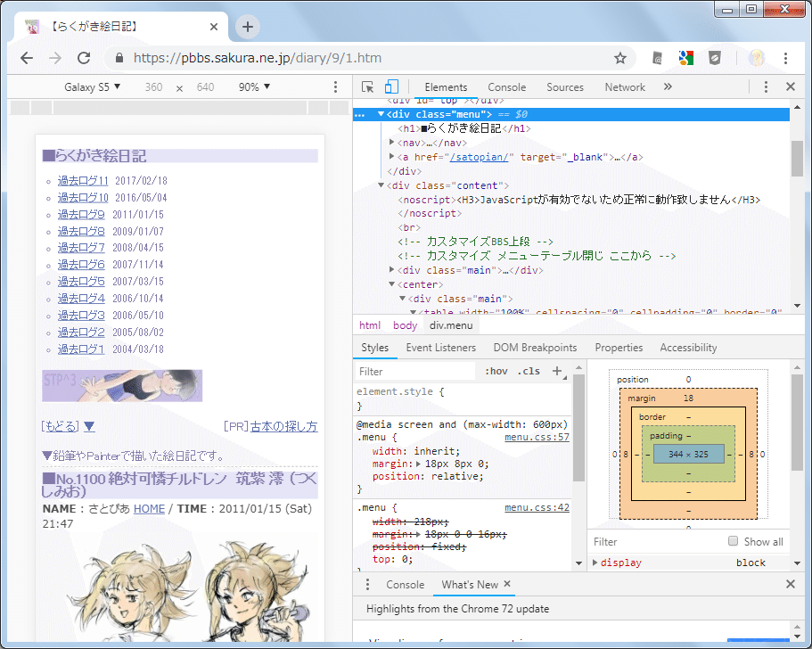Select the body breadcrumb
812x649 pixels.
coord(405,325)
